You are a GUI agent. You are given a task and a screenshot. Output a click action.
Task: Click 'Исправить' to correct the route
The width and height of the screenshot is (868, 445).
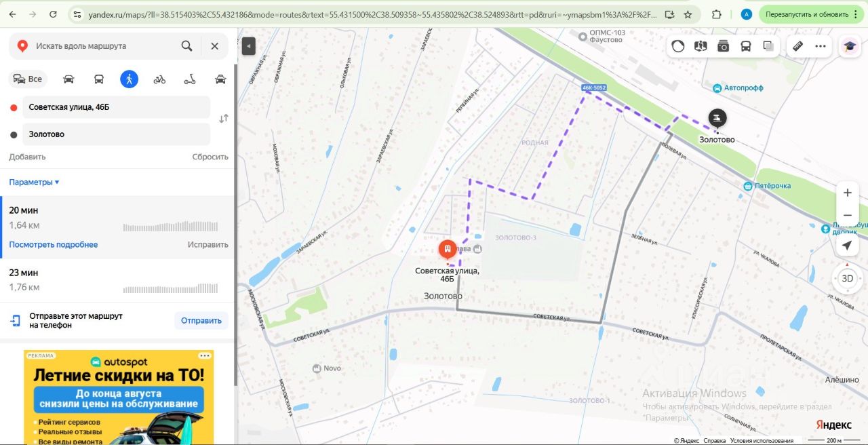tap(208, 244)
